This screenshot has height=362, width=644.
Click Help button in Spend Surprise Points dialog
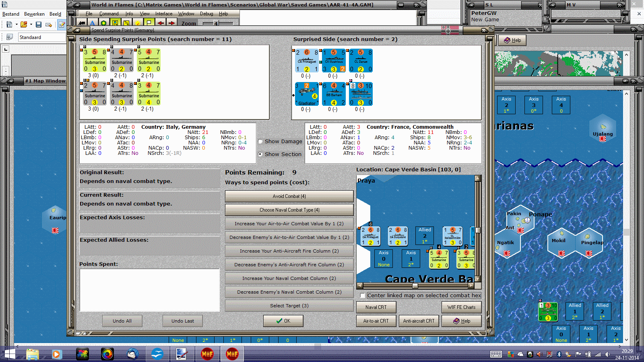point(462,321)
